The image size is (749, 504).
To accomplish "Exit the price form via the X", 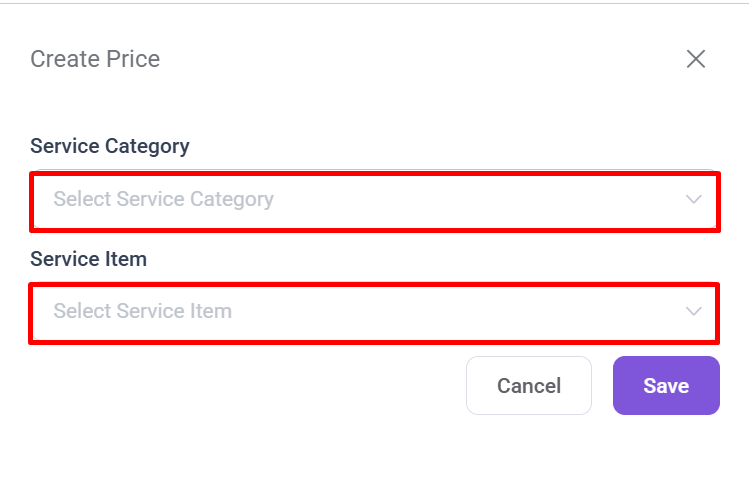I will click(x=696, y=59).
